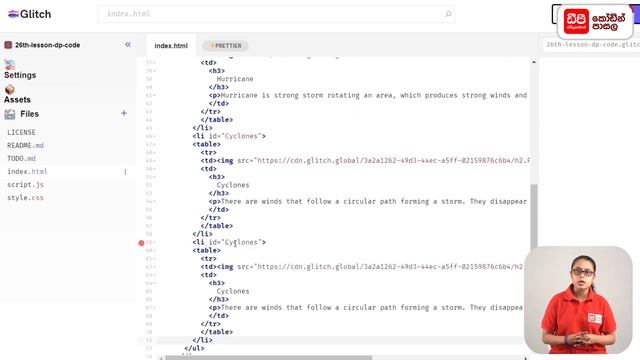Viewport: 640px width, 360px height.
Task: Open the options dots beside index.html
Action: [125, 172]
